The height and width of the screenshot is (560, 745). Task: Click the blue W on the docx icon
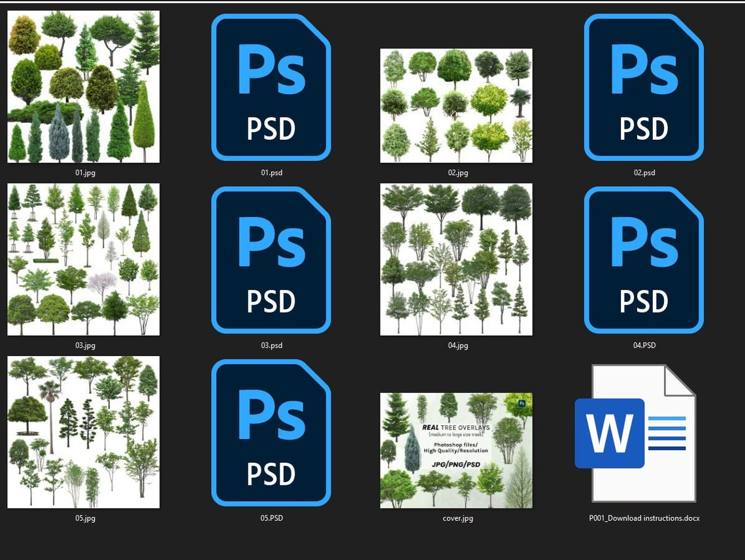(x=609, y=432)
